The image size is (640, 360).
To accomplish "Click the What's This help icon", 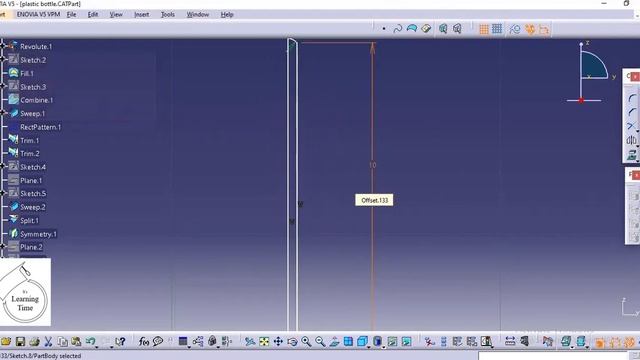I will click(x=120, y=341).
